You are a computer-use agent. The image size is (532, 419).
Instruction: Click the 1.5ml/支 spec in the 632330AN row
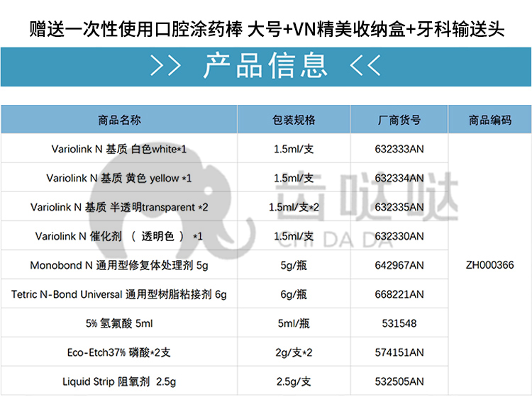pyautogui.click(x=294, y=236)
